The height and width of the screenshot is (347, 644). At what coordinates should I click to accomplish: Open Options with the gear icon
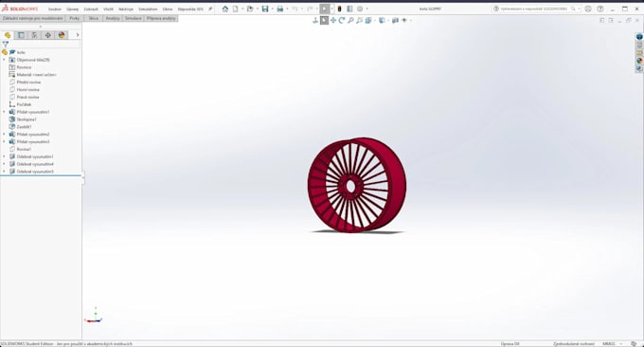[x=360, y=9]
